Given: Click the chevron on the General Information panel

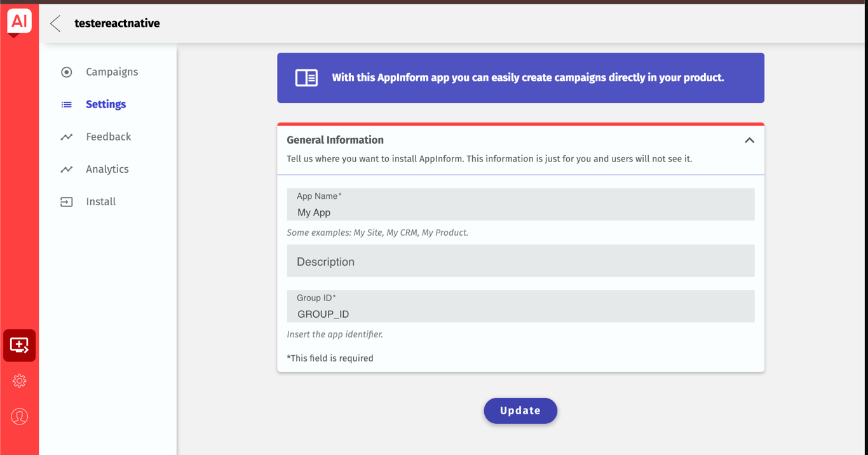Looking at the screenshot, I should [749, 140].
